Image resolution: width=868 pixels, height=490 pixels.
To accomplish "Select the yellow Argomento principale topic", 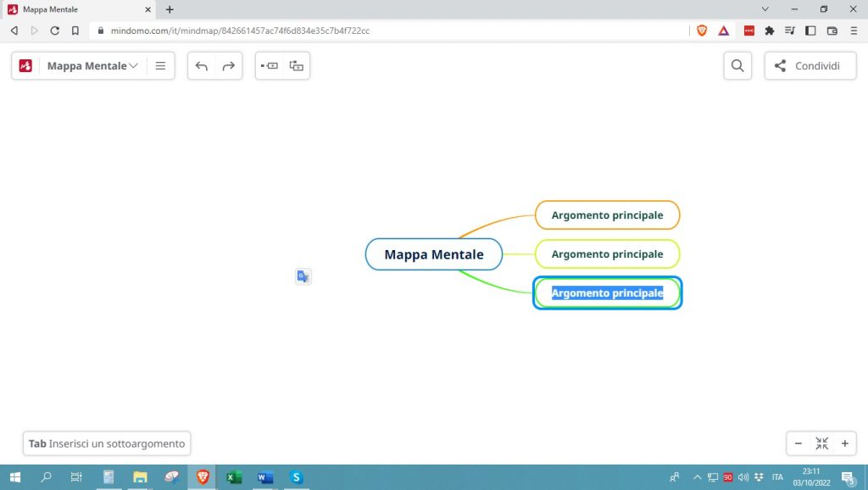I will 607,254.
